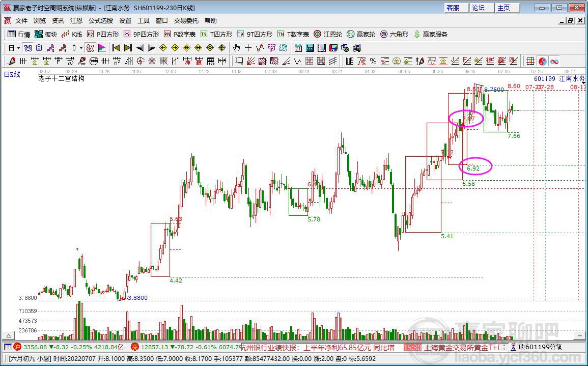Image resolution: width=588 pixels, height=366 pixels.
Task: Open 赢家服务 with the dollar icon
Action: pos(431,35)
